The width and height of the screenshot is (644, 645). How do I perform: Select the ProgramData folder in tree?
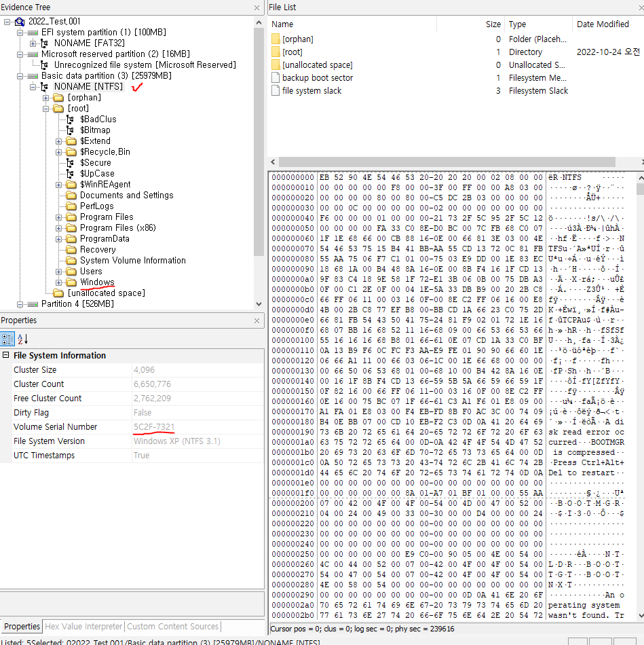[105, 238]
